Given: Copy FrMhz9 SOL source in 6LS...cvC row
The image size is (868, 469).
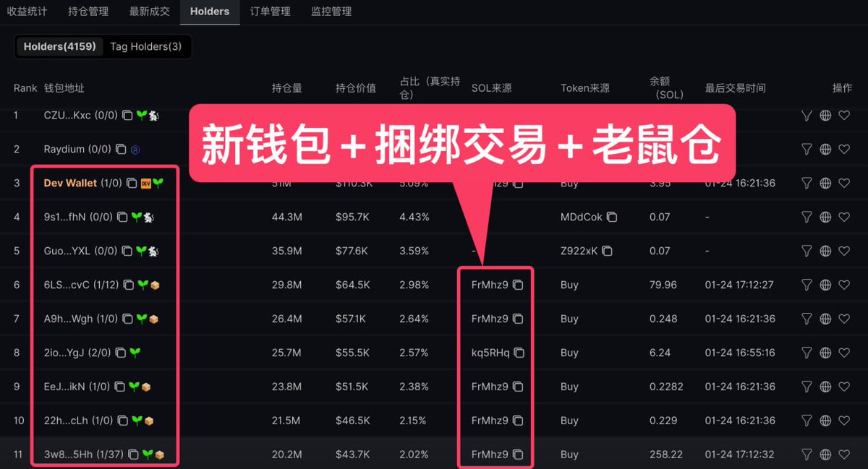Looking at the screenshot, I should [518, 285].
